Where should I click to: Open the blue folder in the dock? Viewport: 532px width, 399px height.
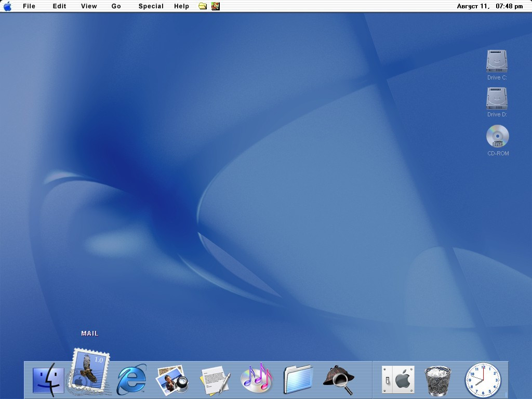pyautogui.click(x=298, y=379)
